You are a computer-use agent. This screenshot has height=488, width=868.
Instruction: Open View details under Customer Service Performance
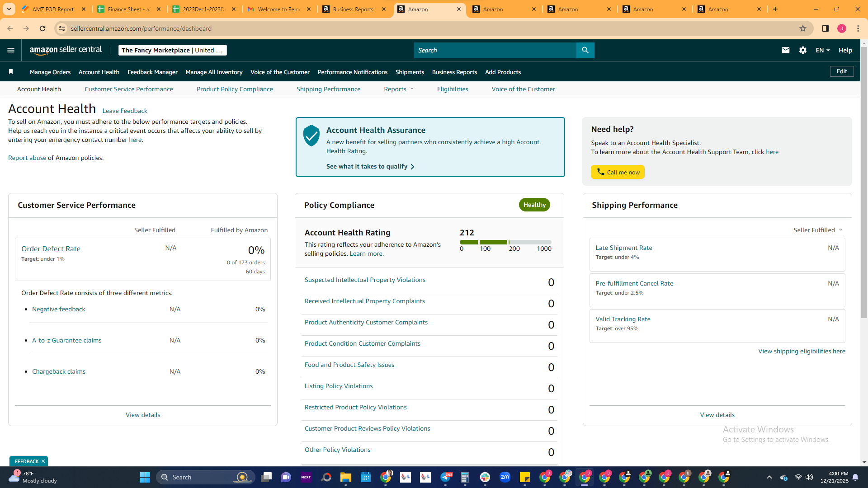click(x=143, y=415)
